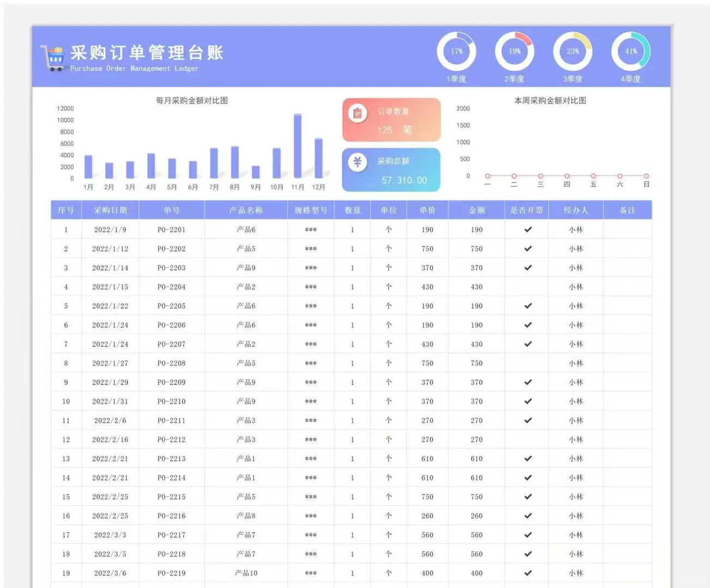This screenshot has height=588, width=710.
Task: Click the 每月采购金额对比图 chart title
Action: click(x=192, y=101)
